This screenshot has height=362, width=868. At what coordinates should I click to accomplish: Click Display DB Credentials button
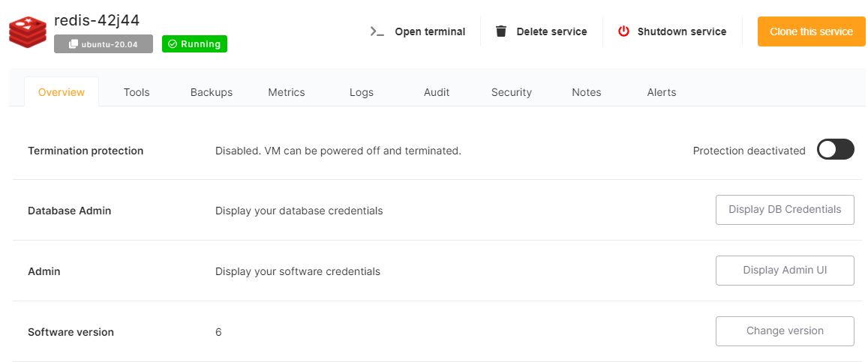pyautogui.click(x=785, y=210)
